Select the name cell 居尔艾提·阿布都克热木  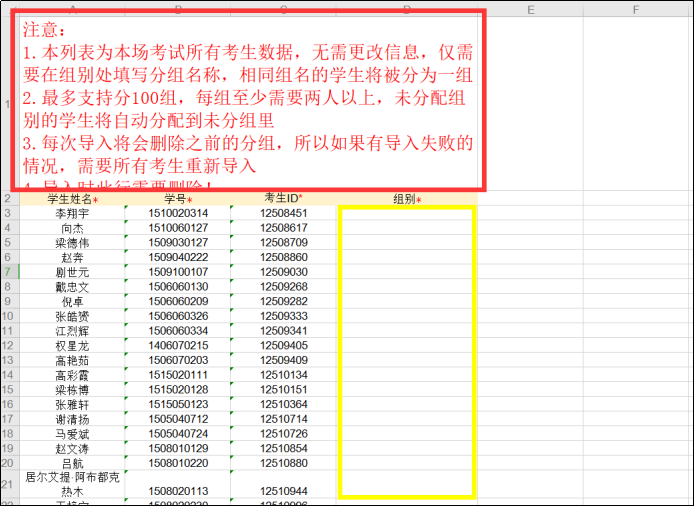(x=72, y=484)
